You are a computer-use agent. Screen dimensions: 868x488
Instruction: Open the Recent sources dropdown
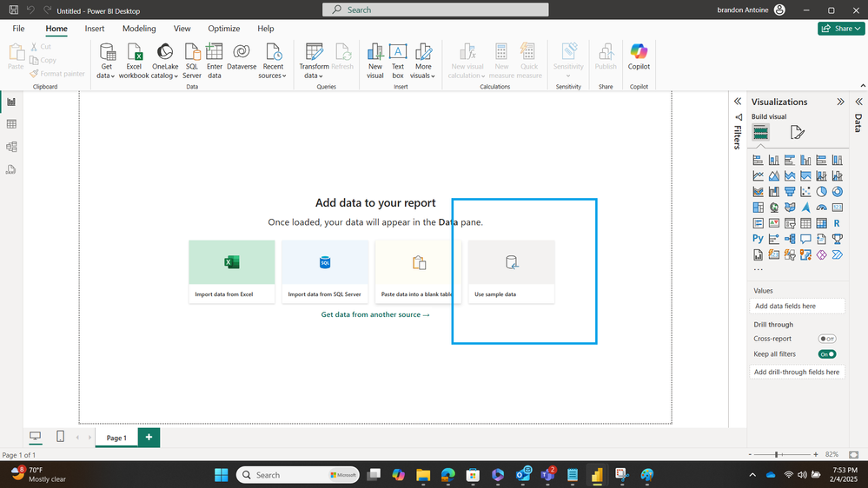(x=272, y=61)
